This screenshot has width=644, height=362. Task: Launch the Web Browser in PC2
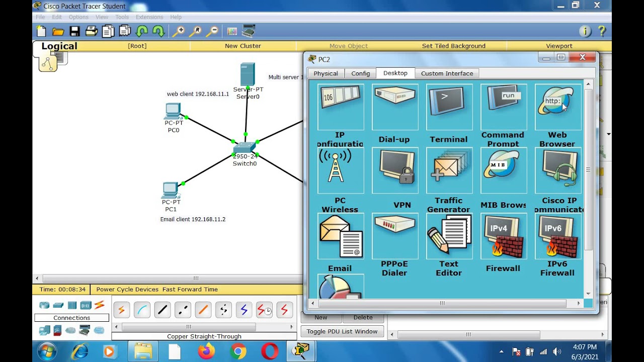(x=558, y=107)
